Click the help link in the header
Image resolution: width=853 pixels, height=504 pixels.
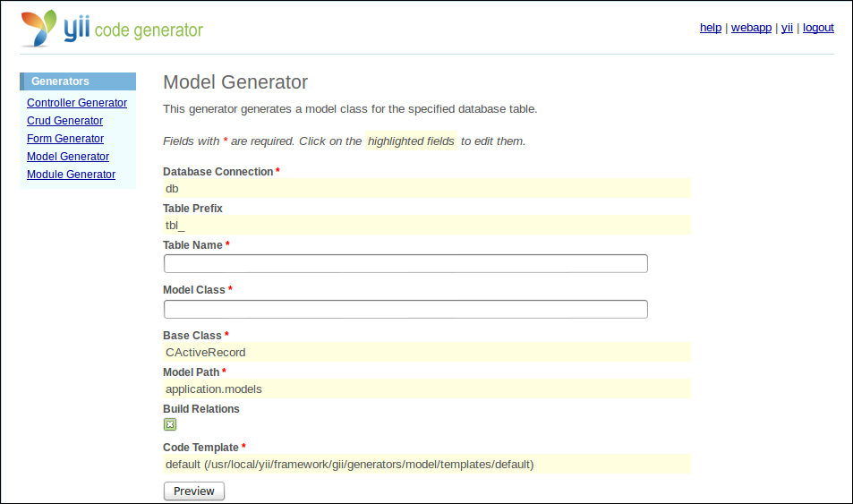click(x=711, y=28)
